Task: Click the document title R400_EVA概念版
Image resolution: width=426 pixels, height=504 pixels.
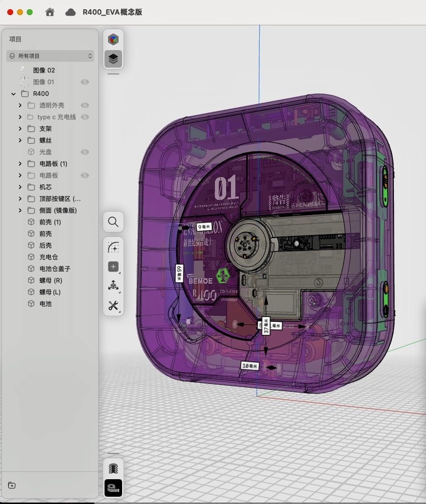Action: (112, 12)
